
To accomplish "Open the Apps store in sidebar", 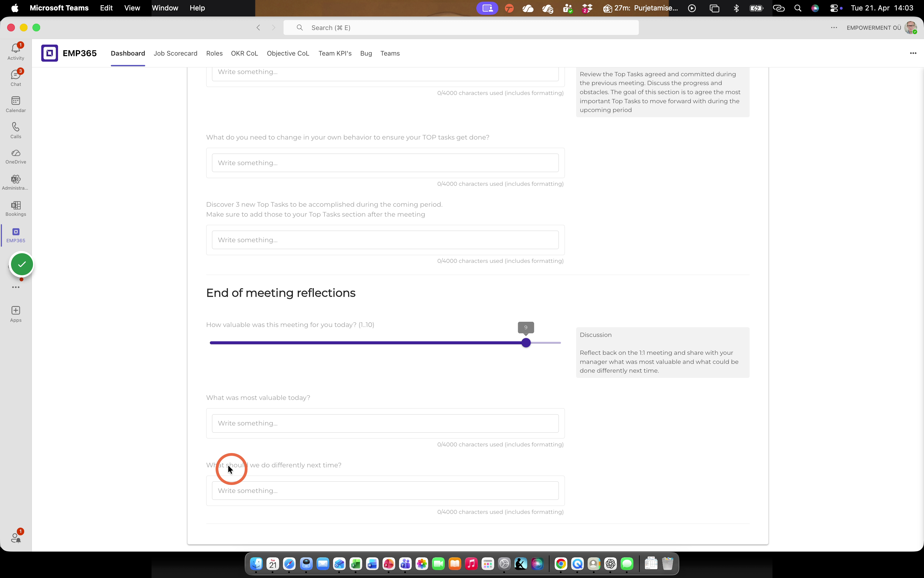I will (x=16, y=314).
